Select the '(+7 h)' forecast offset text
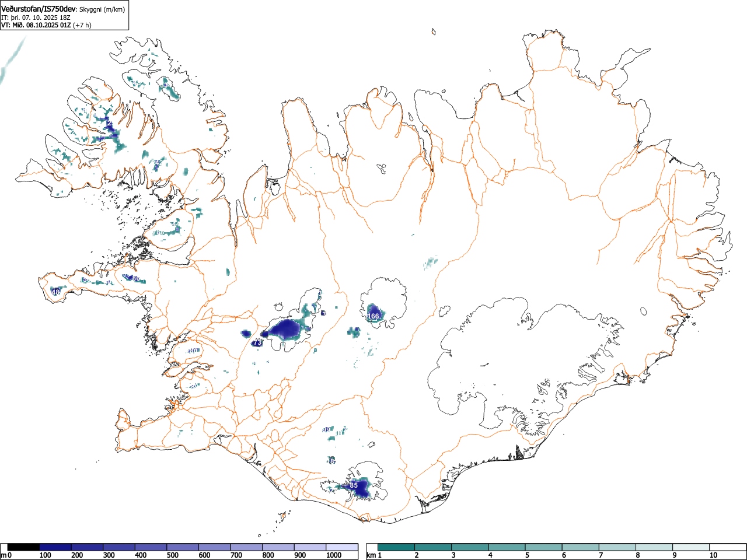The image size is (747, 560). pyautogui.click(x=82, y=25)
